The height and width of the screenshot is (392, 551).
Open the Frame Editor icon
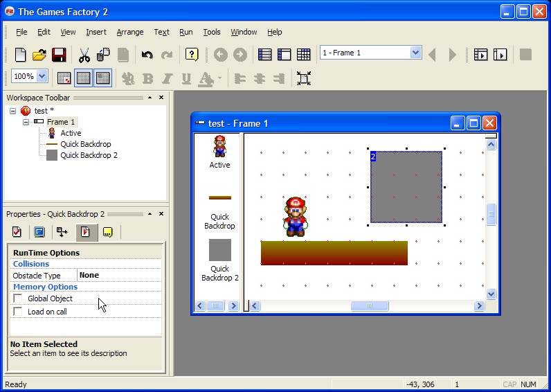[x=284, y=55]
